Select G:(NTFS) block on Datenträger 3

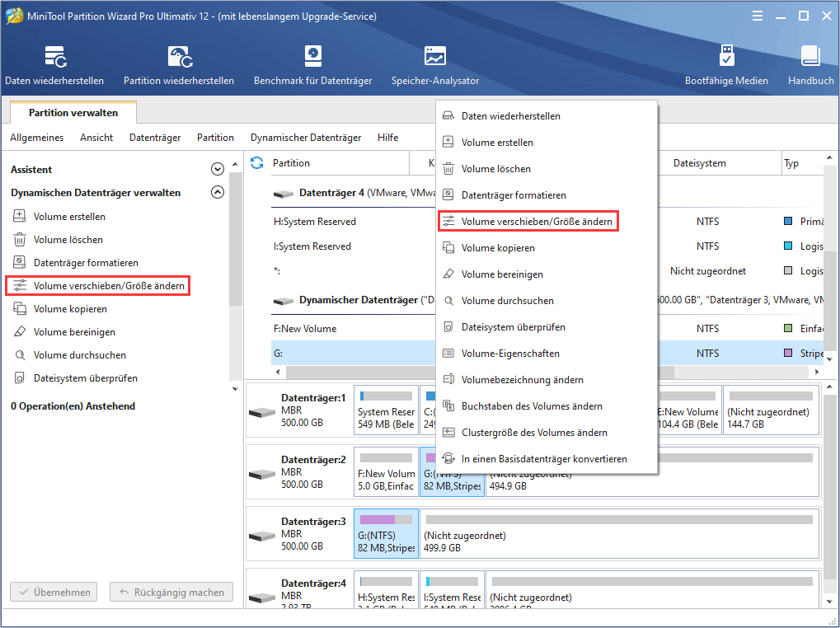pyautogui.click(x=387, y=533)
